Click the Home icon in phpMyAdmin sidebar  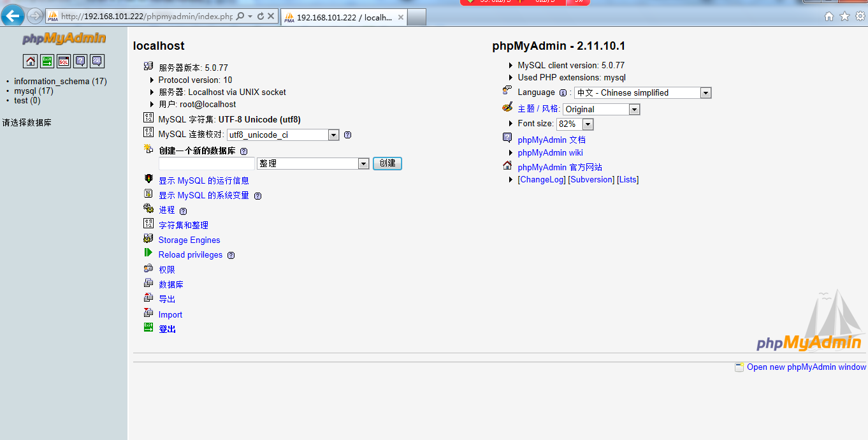pyautogui.click(x=30, y=61)
